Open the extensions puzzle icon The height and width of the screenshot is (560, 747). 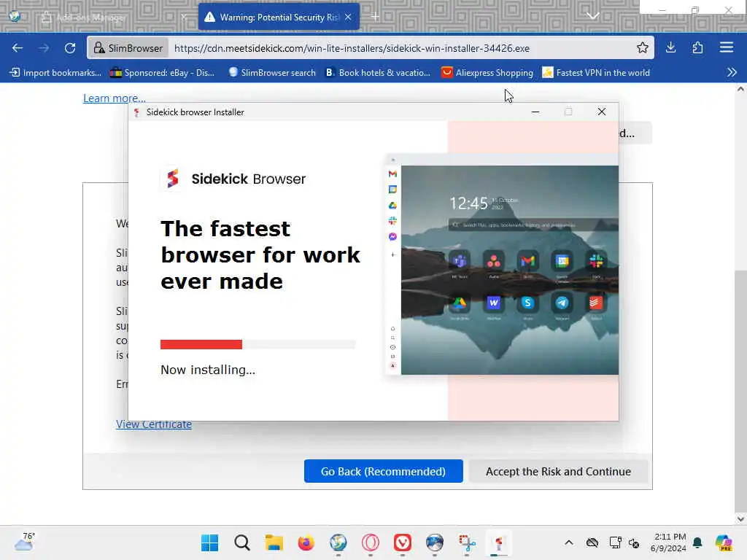coord(698,47)
